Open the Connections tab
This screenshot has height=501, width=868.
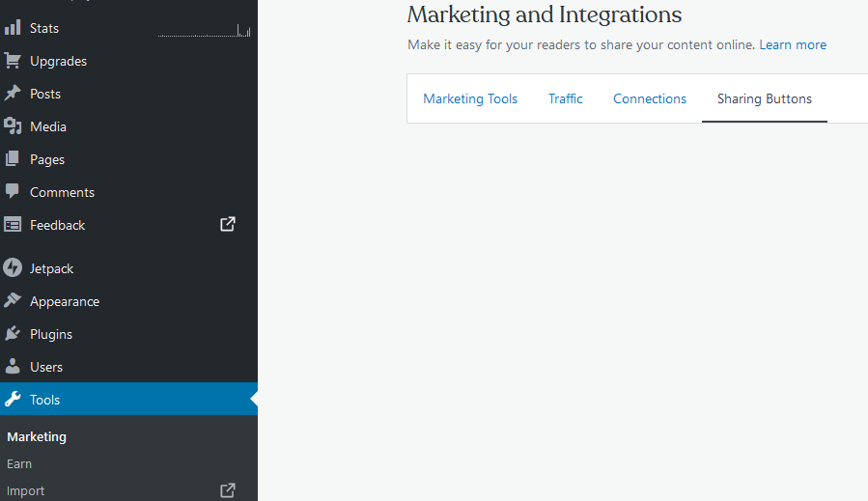coord(650,98)
